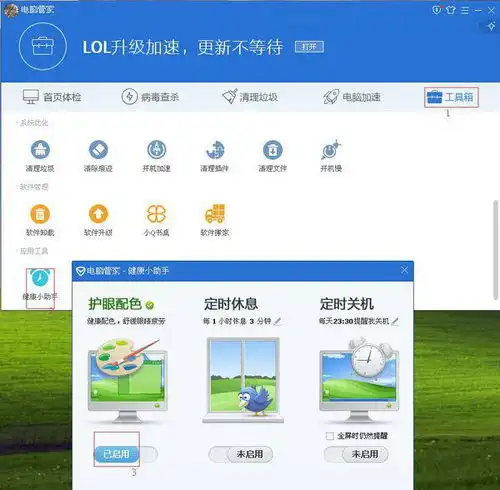Switch to the 首页体检 tab
The image size is (500, 490).
(x=52, y=97)
